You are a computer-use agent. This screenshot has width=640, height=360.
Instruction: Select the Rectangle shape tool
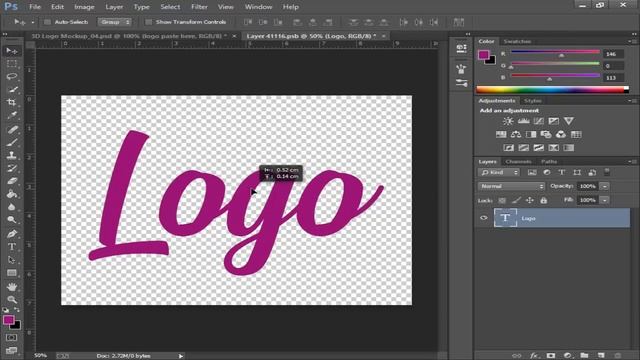11,273
